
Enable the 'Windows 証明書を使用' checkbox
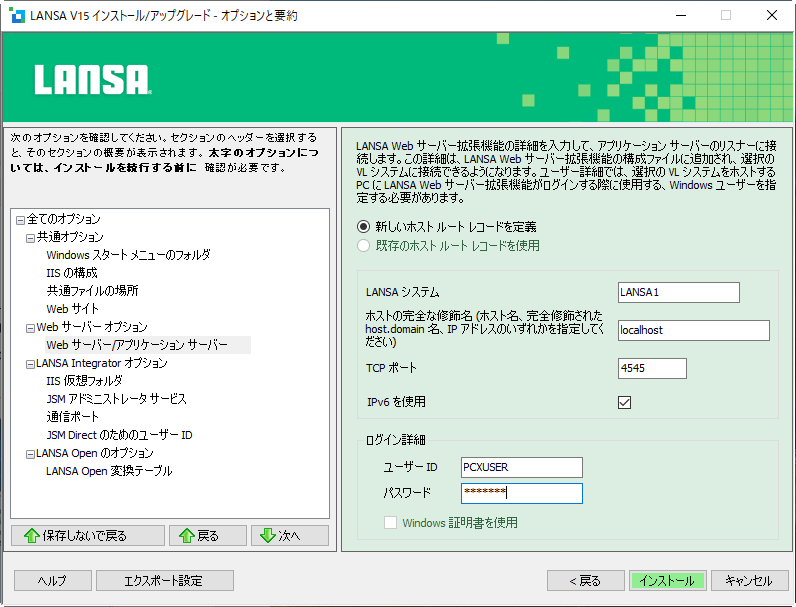[390, 523]
